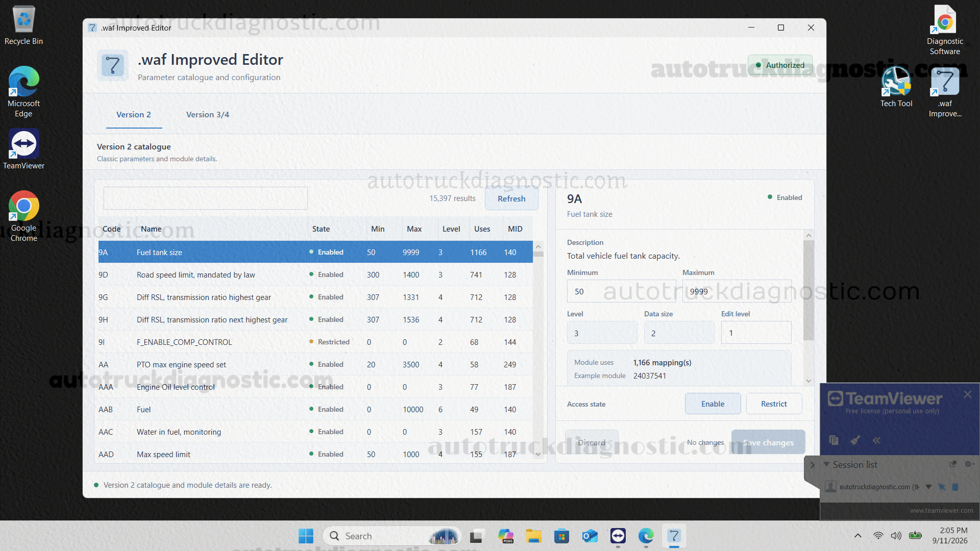This screenshot has width=980, height=551.
Task: Select row 9I F_ENABLE_COMP_CONTROL
Action: (315, 342)
